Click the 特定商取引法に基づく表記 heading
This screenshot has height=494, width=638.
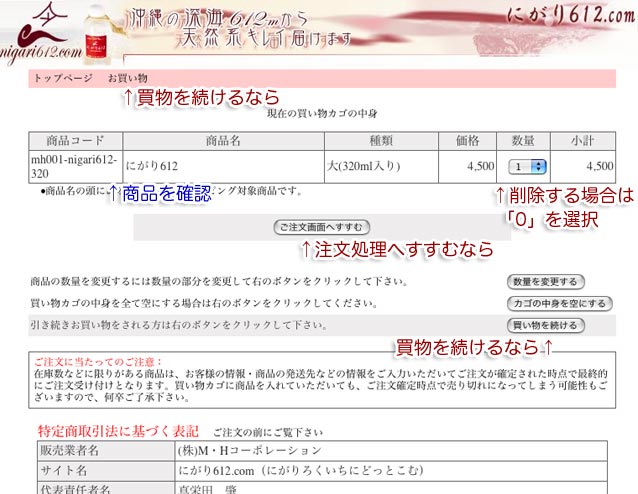(117, 431)
